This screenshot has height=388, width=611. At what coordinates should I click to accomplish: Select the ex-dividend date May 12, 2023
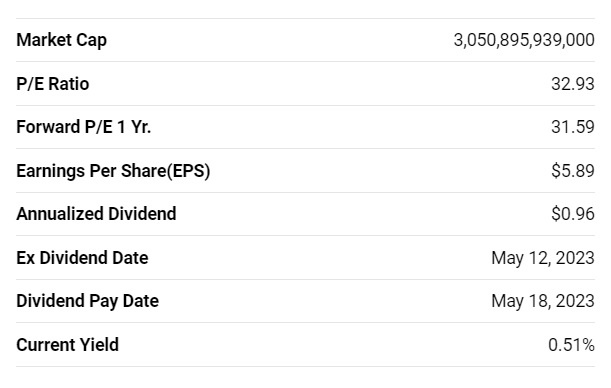pos(543,258)
